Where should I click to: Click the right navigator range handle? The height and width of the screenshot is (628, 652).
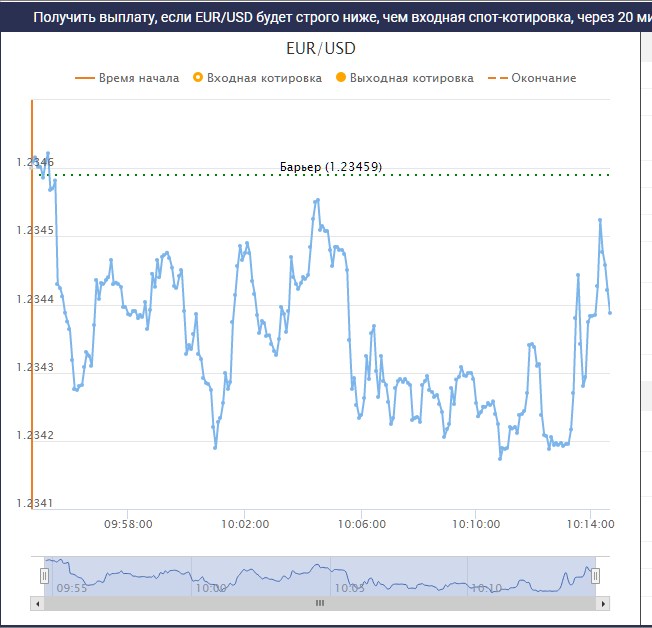(595, 576)
